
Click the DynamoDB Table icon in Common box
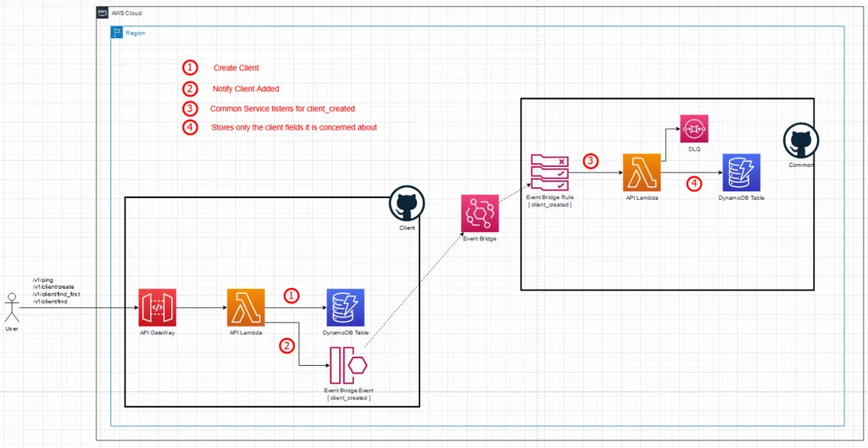(742, 173)
